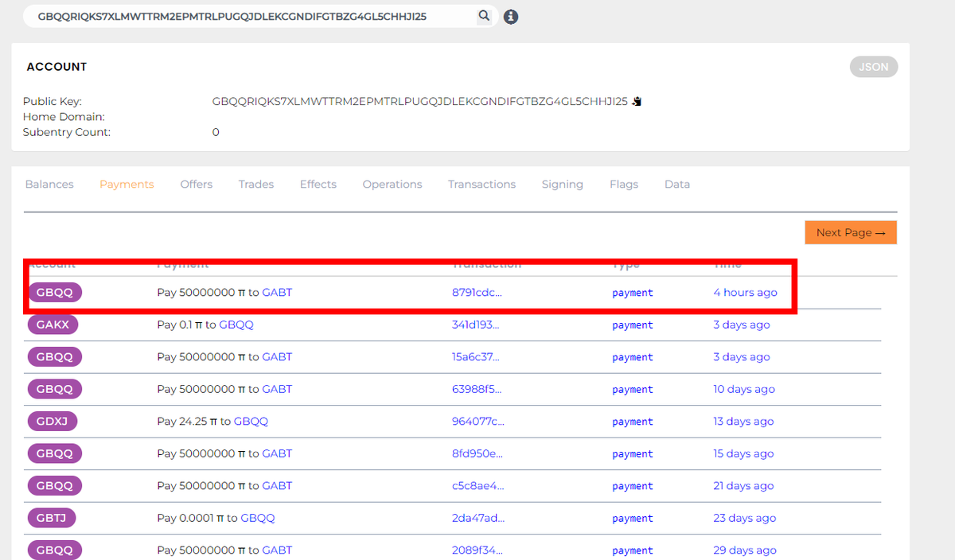Switch to the Effects tab
Screen dimensions: 955x560
pos(318,185)
